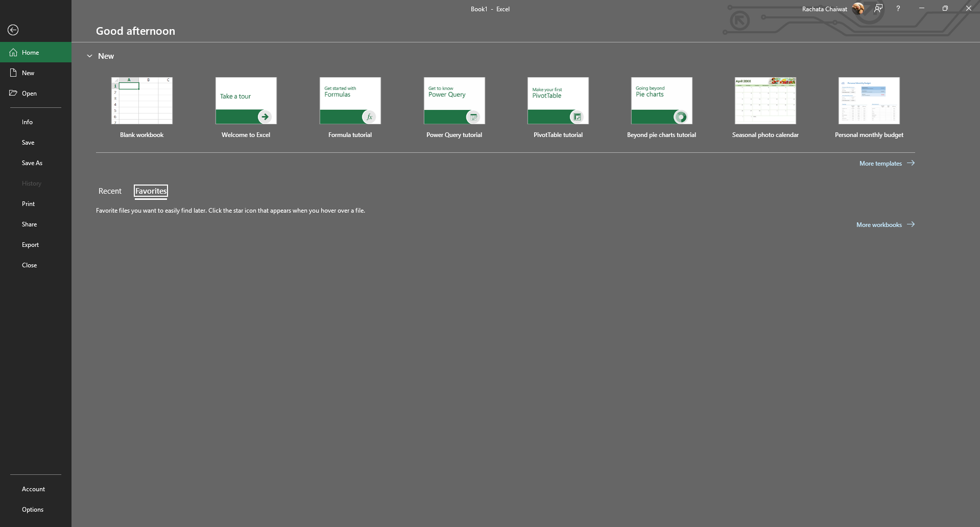Open Excel Options

coord(36,510)
